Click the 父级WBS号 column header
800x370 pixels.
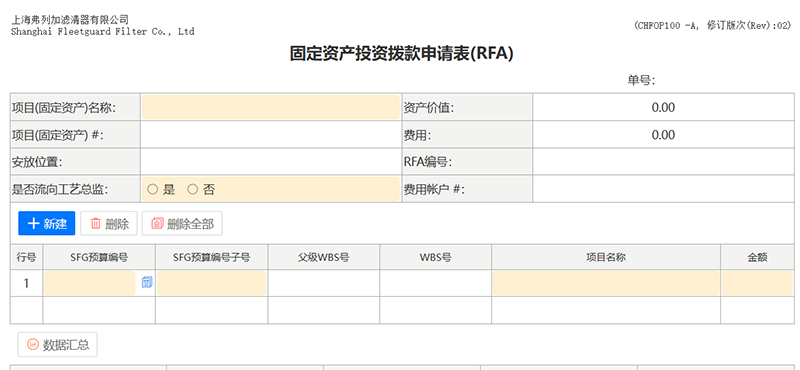[x=323, y=257]
